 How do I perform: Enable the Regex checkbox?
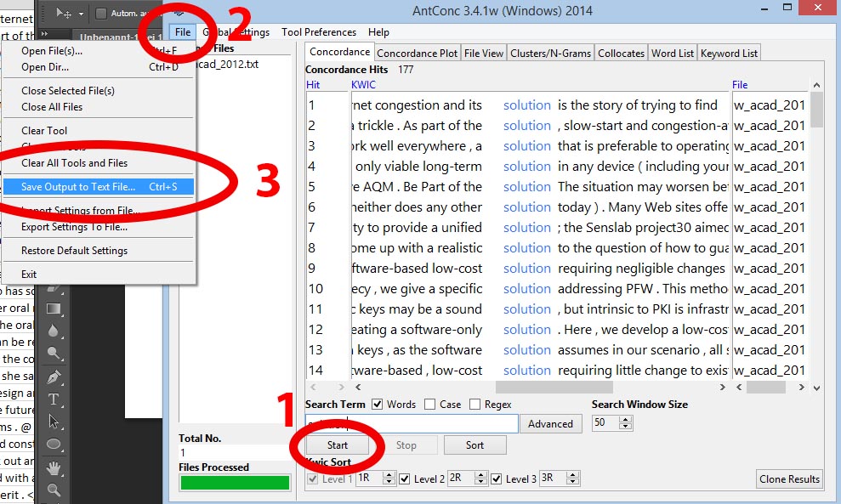pyautogui.click(x=474, y=405)
